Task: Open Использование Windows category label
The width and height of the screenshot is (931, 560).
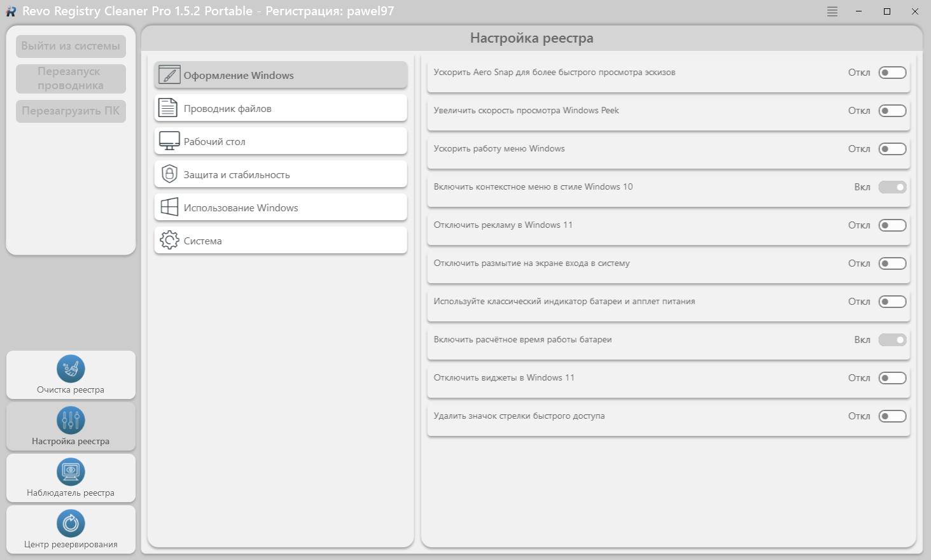Action: [241, 208]
